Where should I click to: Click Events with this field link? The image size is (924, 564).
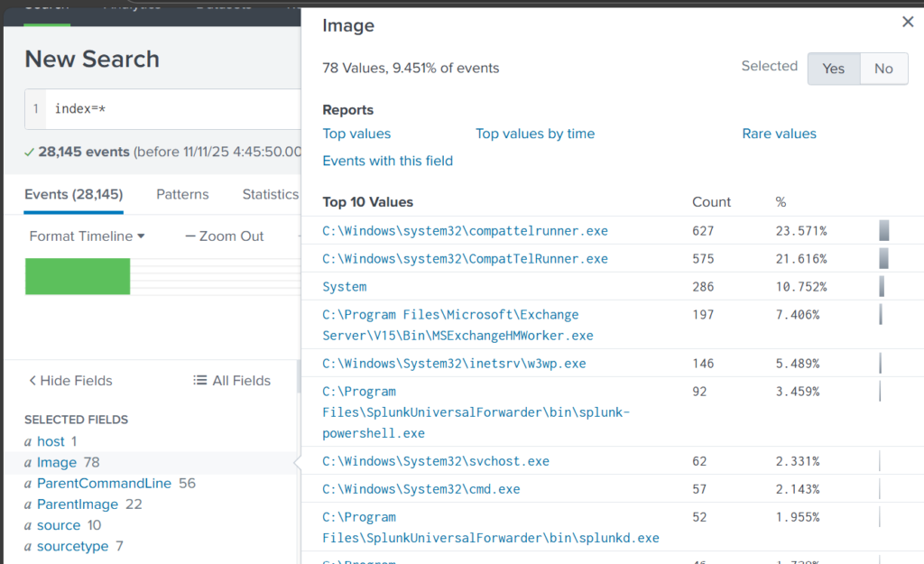click(x=387, y=161)
